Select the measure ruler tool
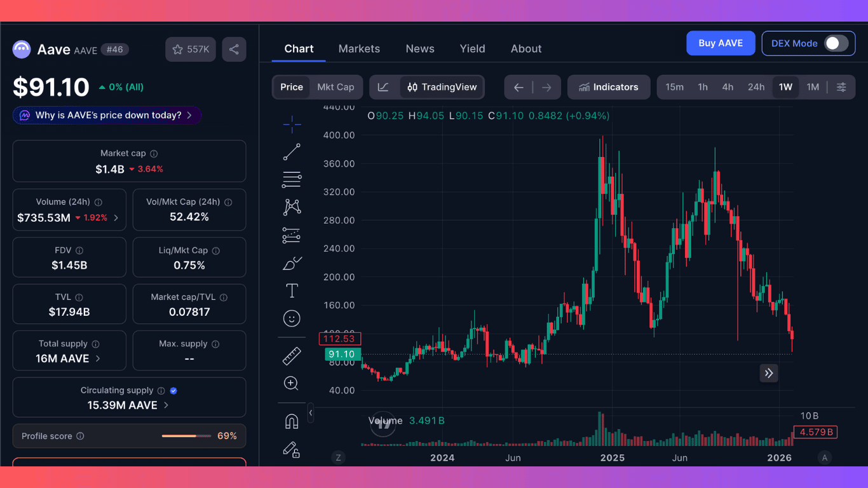The width and height of the screenshot is (868, 488). point(291,356)
